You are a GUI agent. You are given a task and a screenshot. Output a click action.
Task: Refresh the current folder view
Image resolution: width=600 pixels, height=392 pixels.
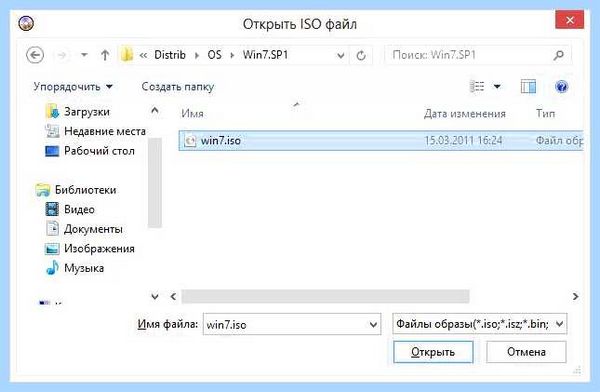point(360,56)
